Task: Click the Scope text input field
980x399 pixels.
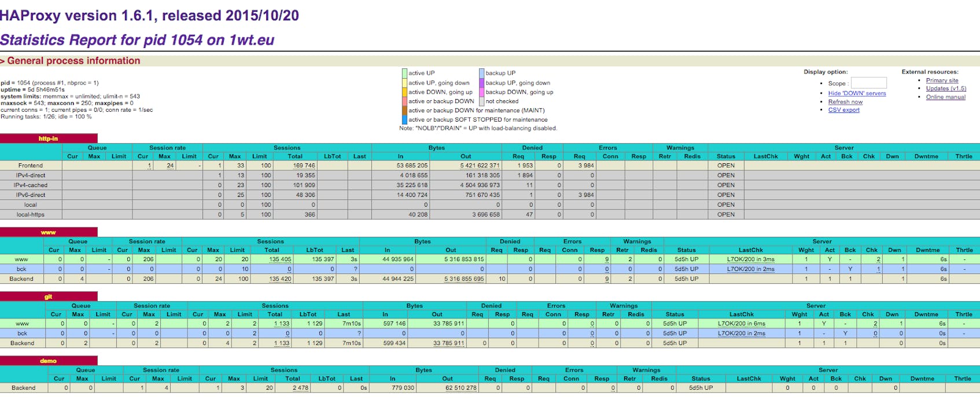Action: pos(868,83)
